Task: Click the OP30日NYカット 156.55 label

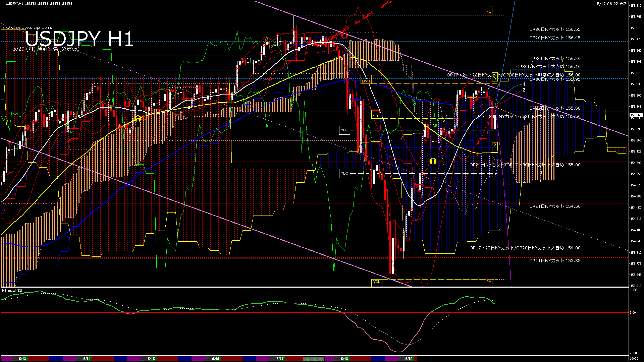Action: [554, 29]
